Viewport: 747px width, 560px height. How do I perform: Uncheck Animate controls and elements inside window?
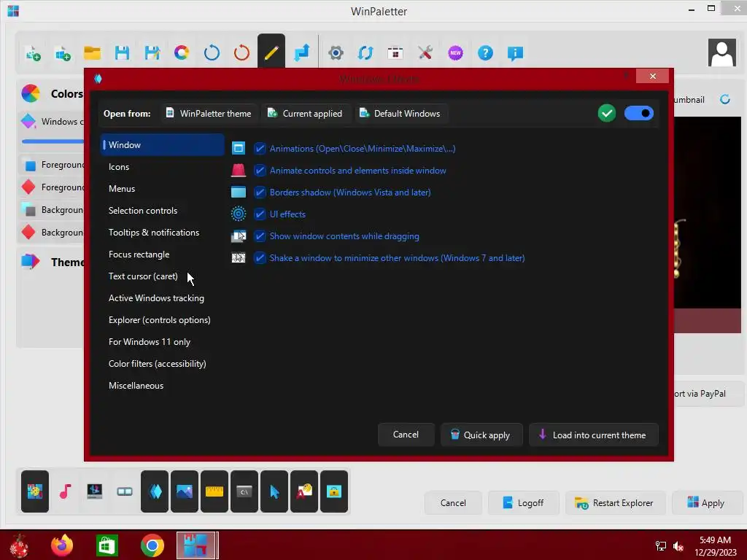coord(260,171)
